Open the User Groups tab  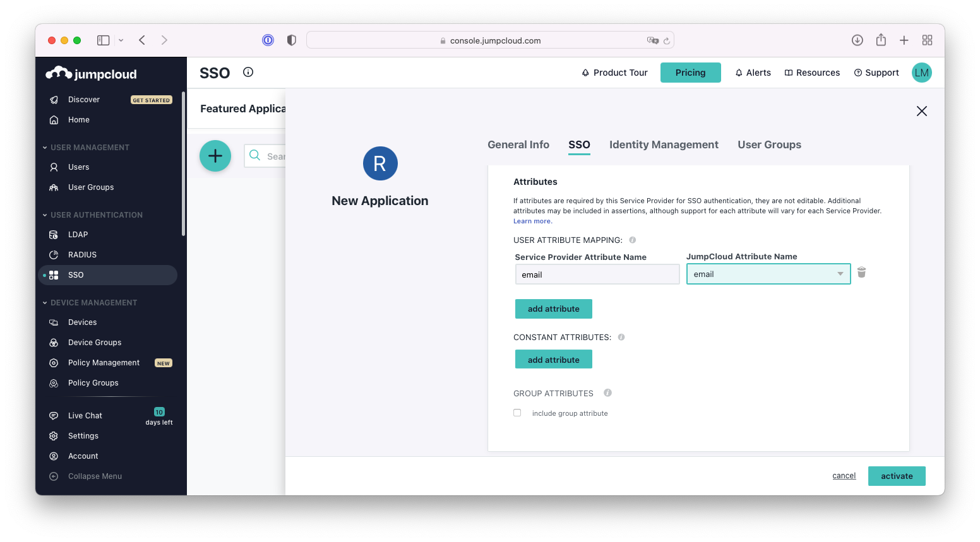pos(769,144)
